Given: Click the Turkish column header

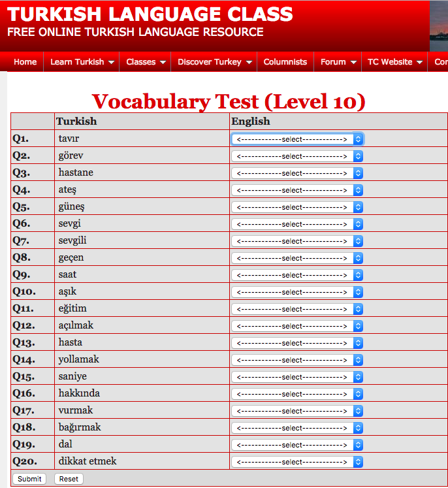Looking at the screenshot, I should [x=76, y=121].
